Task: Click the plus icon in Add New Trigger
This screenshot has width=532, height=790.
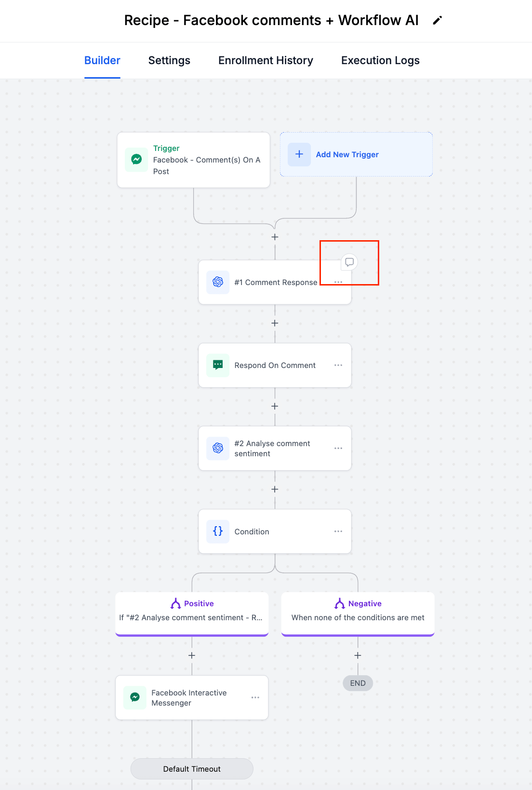Action: 299,154
